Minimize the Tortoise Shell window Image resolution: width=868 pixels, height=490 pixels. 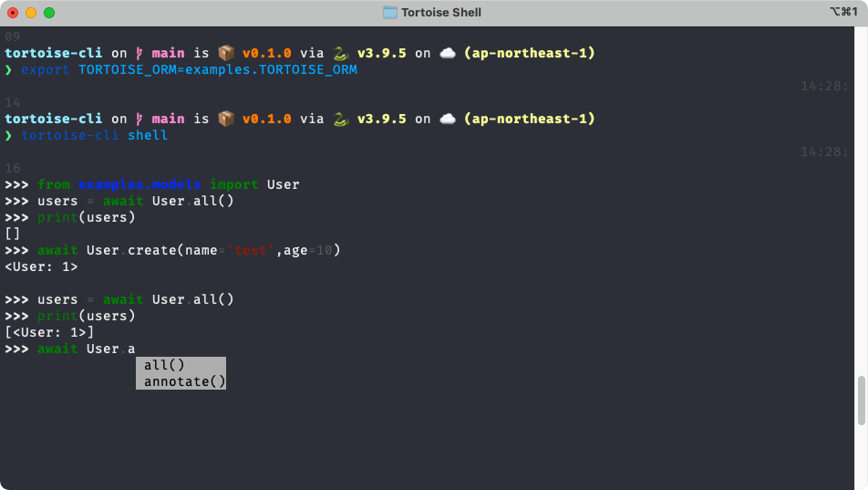[31, 13]
